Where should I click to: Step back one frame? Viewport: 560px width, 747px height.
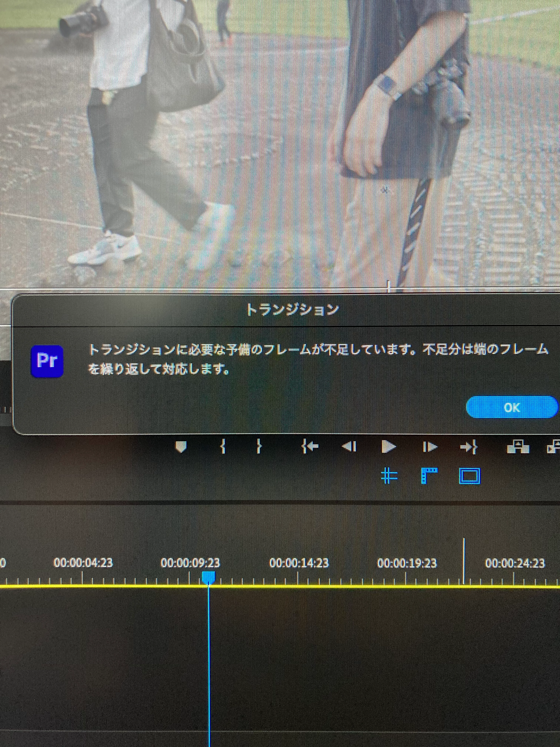[x=349, y=447]
